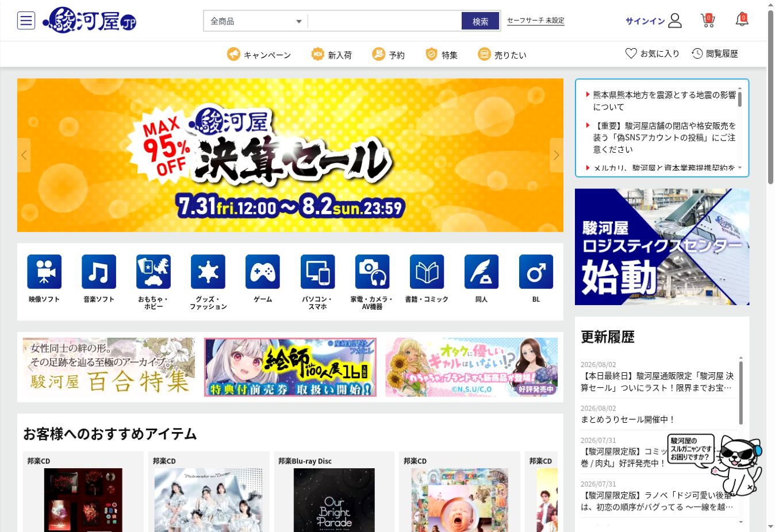Viewport: 775px width, 532px height.
Task: Open the 音楽ソフト category icon
Action: click(99, 272)
